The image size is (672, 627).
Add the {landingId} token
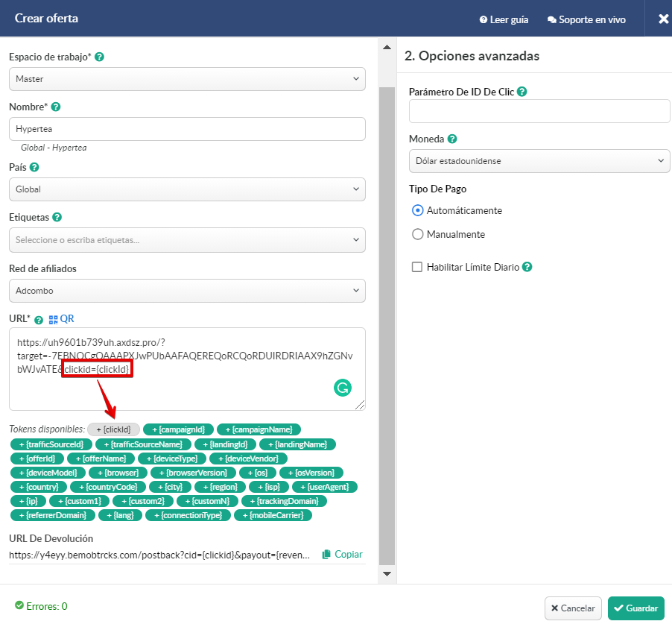(226, 444)
